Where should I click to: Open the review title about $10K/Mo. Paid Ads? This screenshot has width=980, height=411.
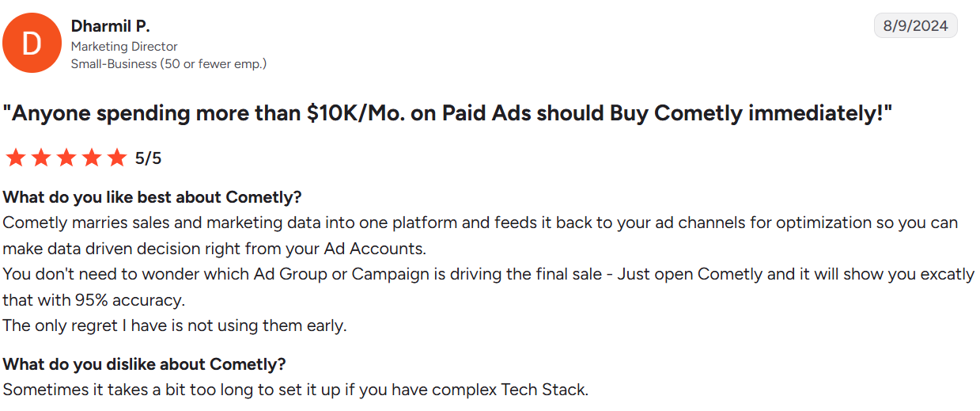pos(448,113)
